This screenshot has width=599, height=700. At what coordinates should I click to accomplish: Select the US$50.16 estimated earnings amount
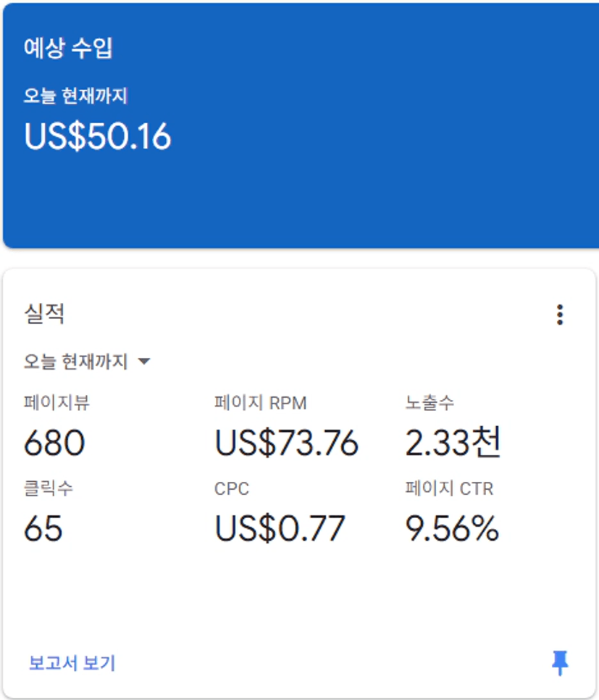point(98,136)
